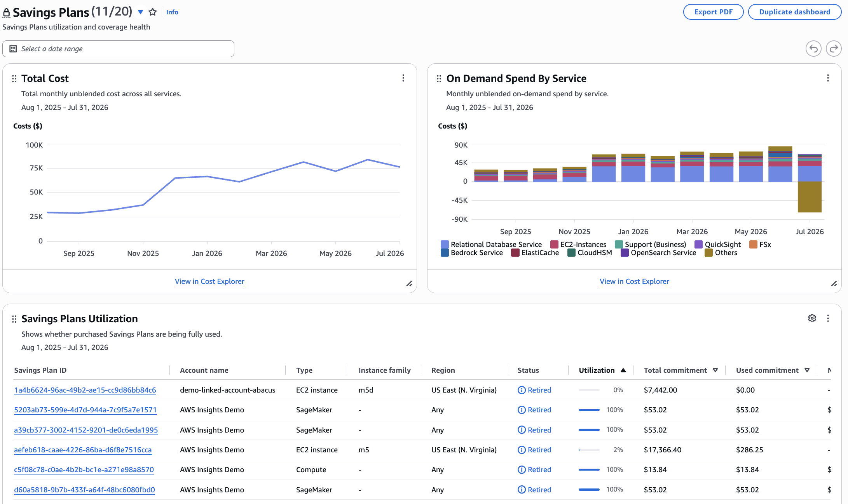The image size is (848, 504).
Task: Click the $286.25 used commitment cell
Action: tap(749, 450)
